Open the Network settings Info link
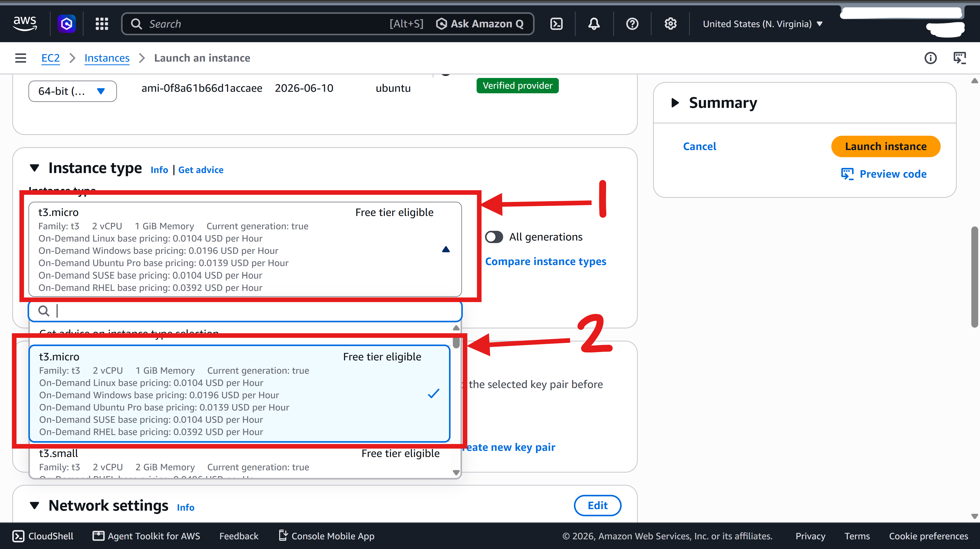Screen dimensions: 980x549 point(186,507)
